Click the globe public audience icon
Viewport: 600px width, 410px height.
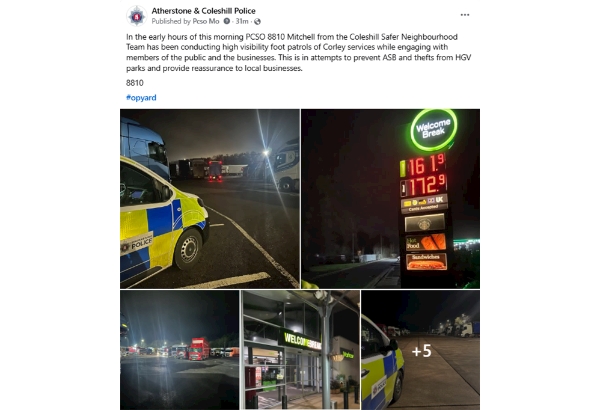[258, 21]
